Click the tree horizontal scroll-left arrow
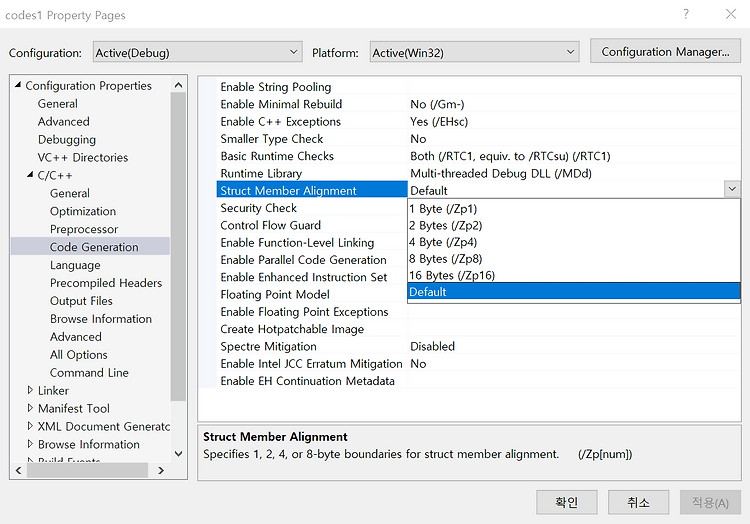Viewport: 750px width, 524px height. click(18, 470)
